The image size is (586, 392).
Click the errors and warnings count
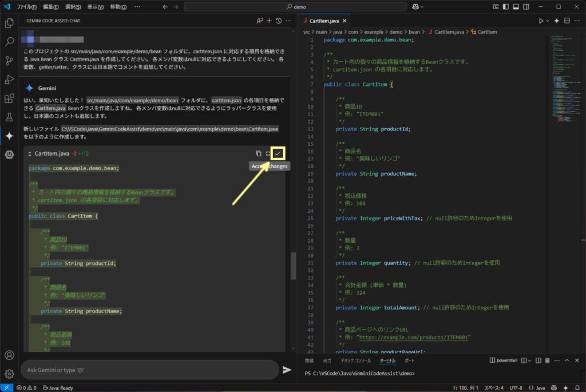point(26,388)
